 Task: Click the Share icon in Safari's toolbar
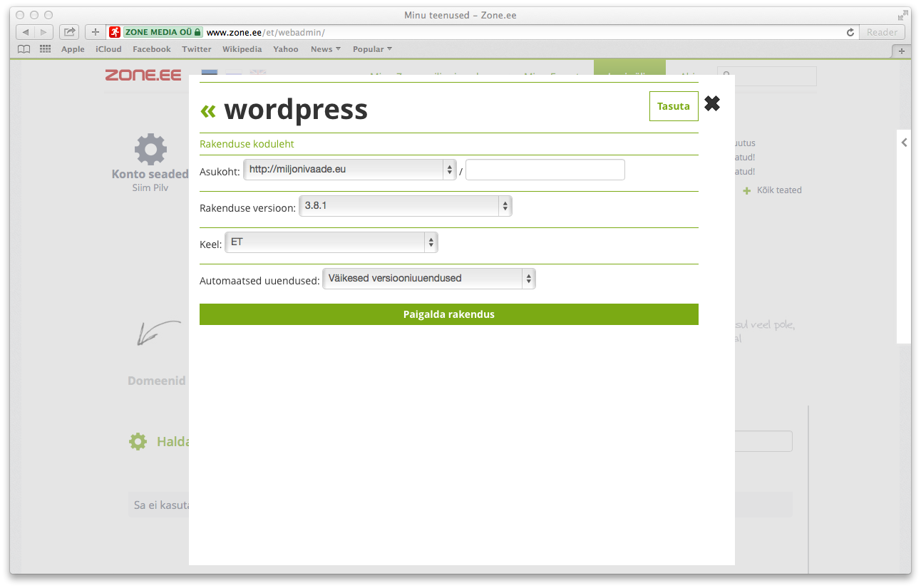69,32
